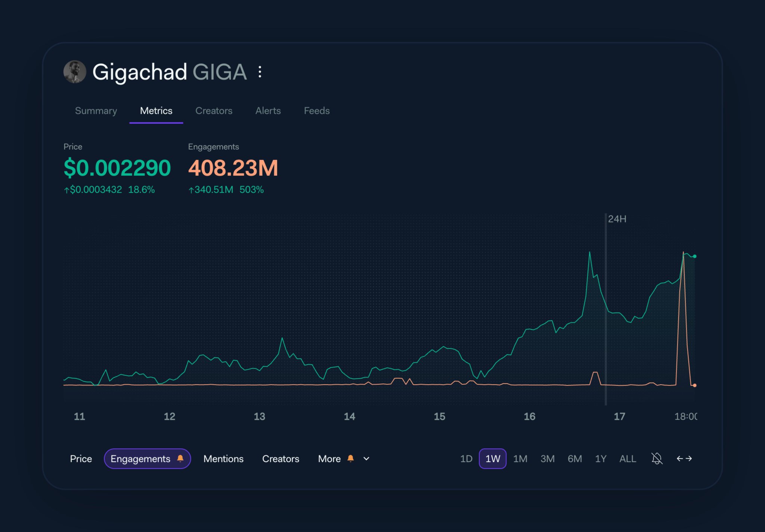This screenshot has height=532, width=765.
Task: Open the More metrics dropdown label
Action: (329, 459)
